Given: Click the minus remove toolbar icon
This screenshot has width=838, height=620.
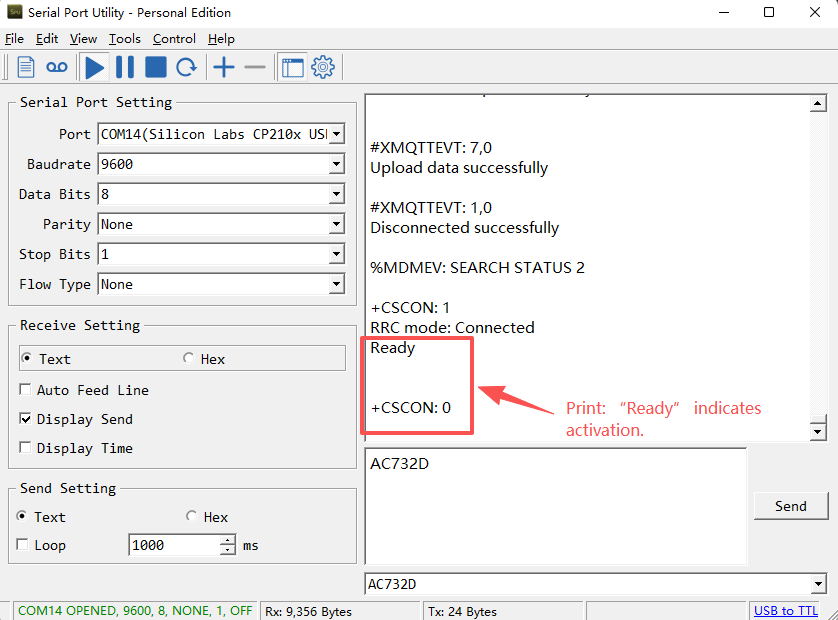Looking at the screenshot, I should [255, 67].
